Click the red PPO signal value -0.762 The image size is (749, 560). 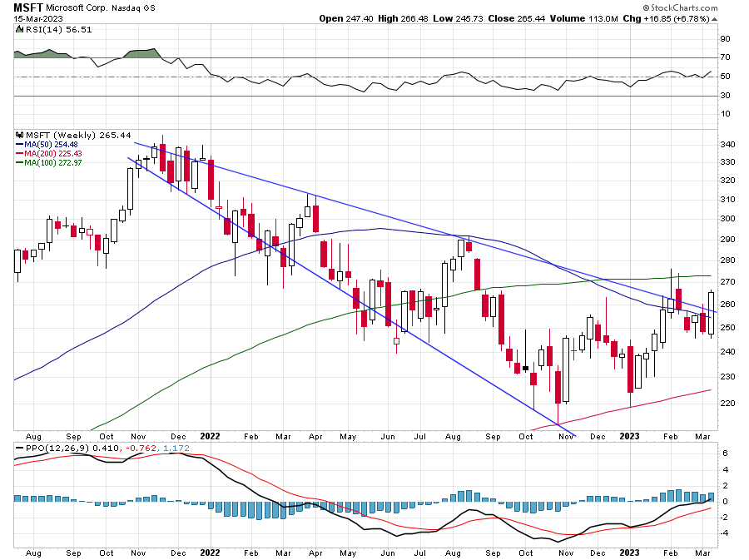[x=141, y=448]
